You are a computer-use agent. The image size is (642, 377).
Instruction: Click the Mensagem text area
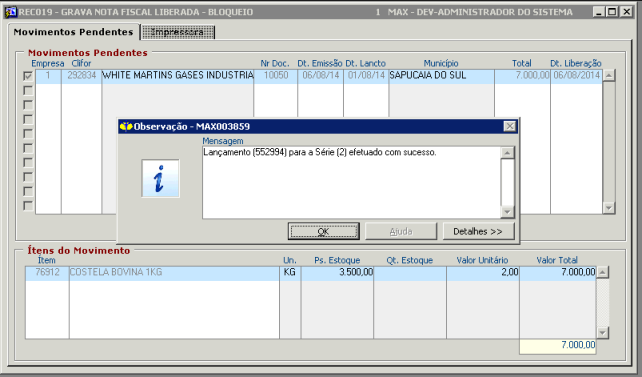coord(352,183)
